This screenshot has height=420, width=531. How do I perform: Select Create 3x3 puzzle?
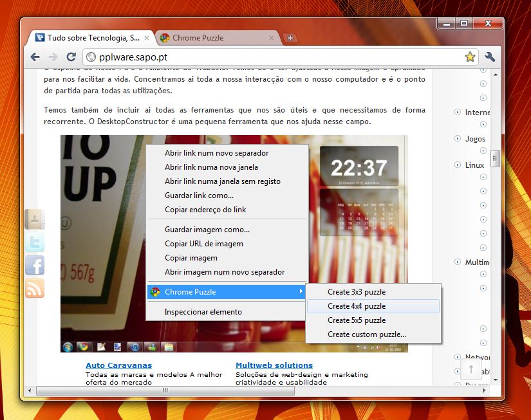click(373, 292)
